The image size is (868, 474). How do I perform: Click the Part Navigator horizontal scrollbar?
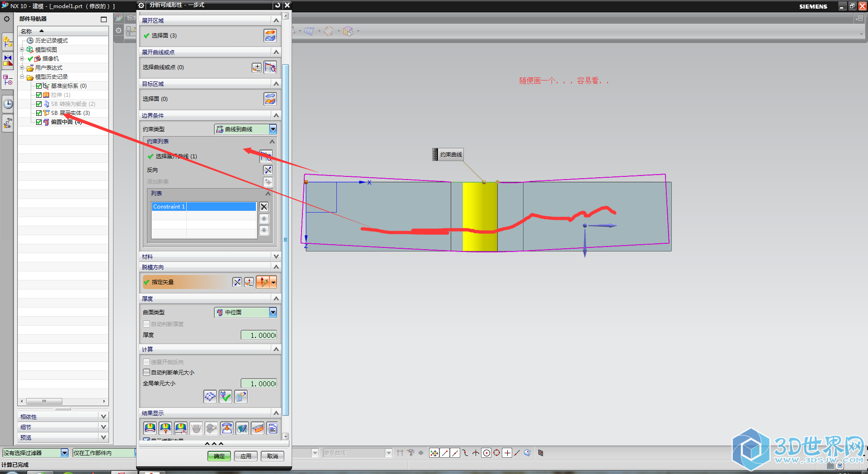click(44, 401)
